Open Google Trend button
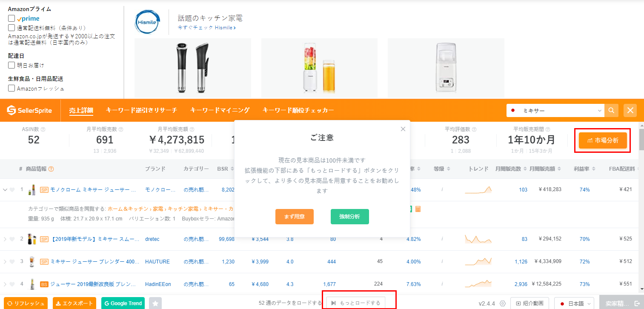This screenshot has width=644, height=309. click(123, 303)
